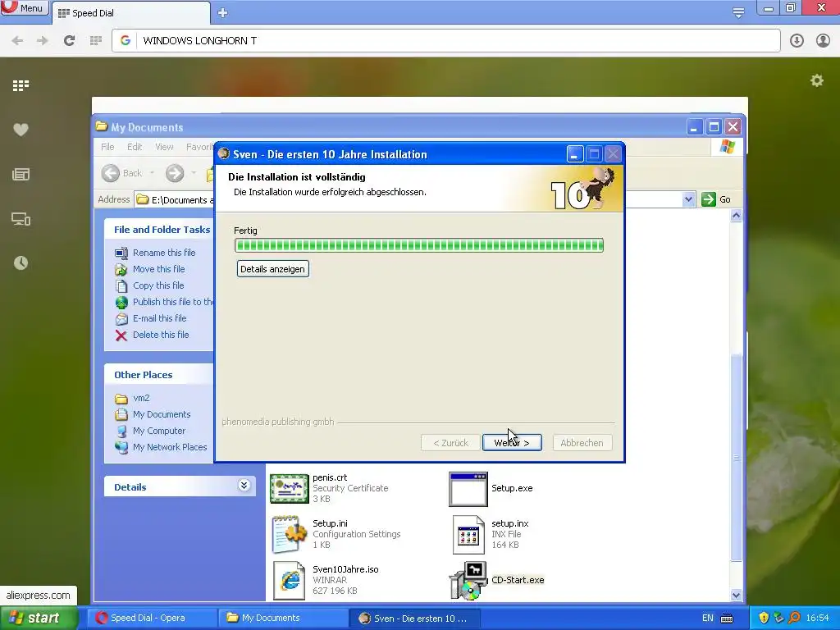Open Opera downloads icon
This screenshot has height=630, width=840.
point(797,40)
